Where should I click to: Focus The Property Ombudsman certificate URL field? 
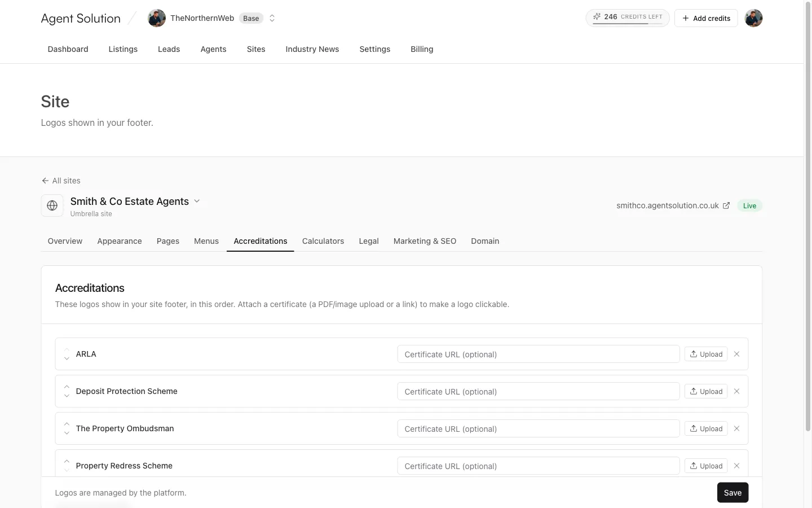pos(539,428)
